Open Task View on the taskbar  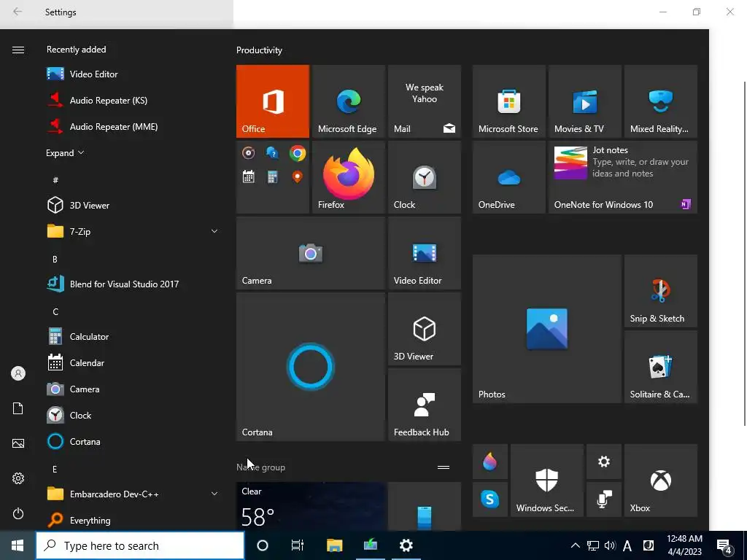[x=298, y=545]
